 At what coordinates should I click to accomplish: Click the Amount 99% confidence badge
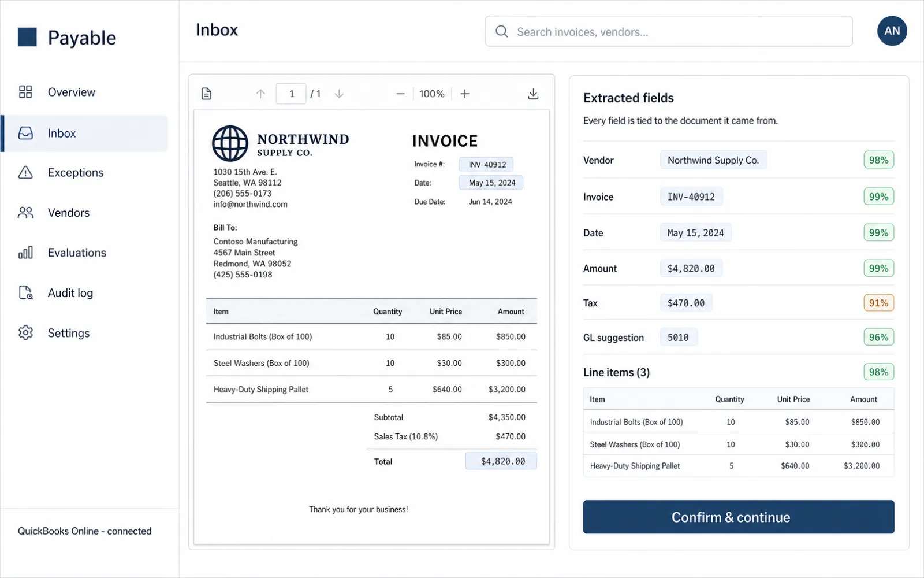[x=878, y=268]
